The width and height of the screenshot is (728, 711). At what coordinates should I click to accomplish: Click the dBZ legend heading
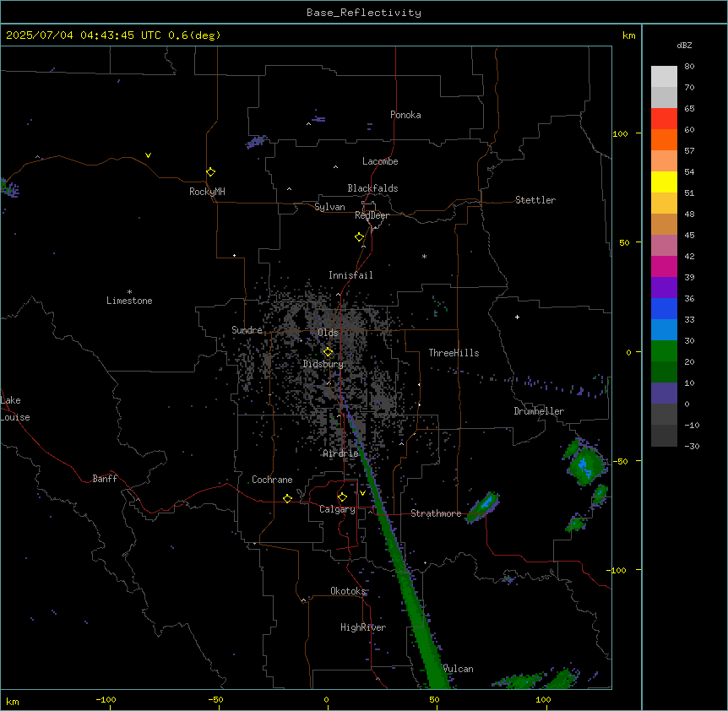tap(684, 46)
